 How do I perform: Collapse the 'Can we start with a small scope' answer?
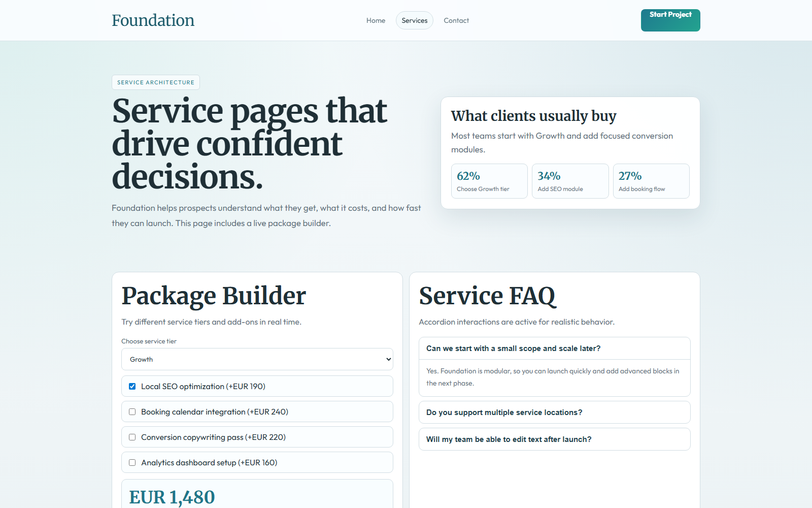click(554, 348)
